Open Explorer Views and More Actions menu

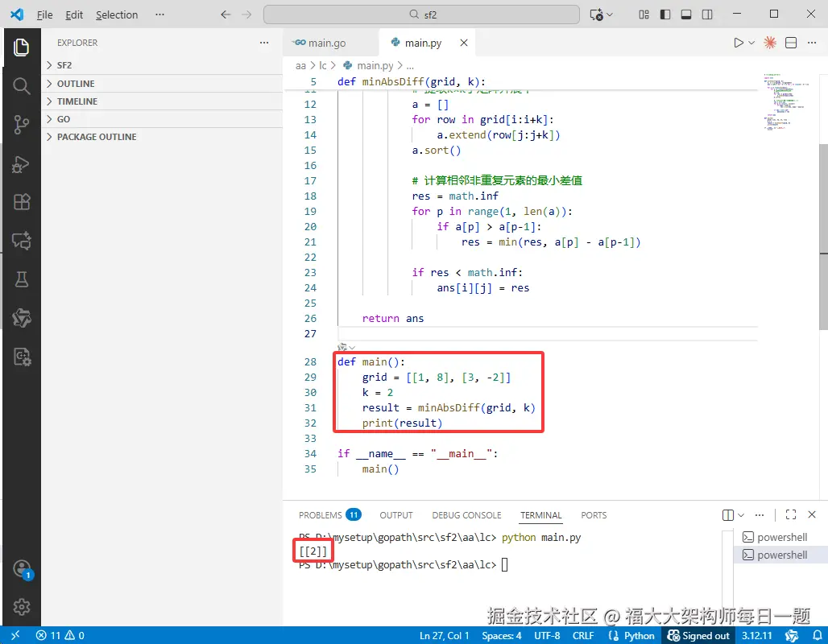(x=264, y=43)
